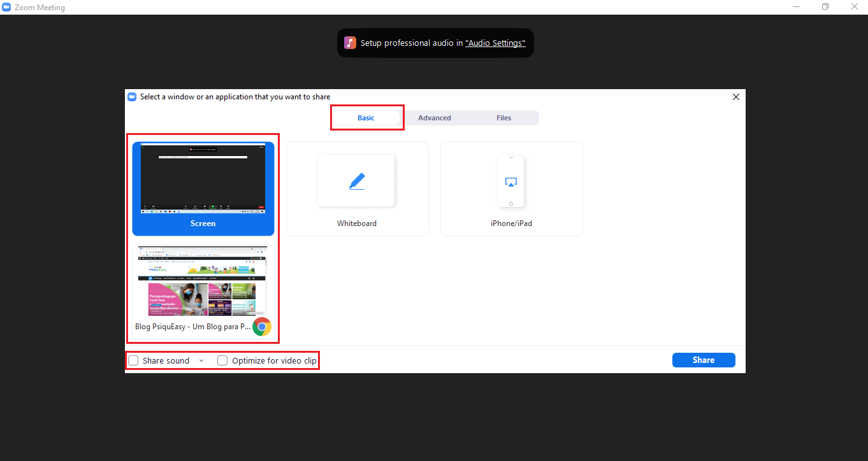Image resolution: width=868 pixels, height=461 pixels.
Task: Close the share selection dialog
Action: [x=736, y=97]
